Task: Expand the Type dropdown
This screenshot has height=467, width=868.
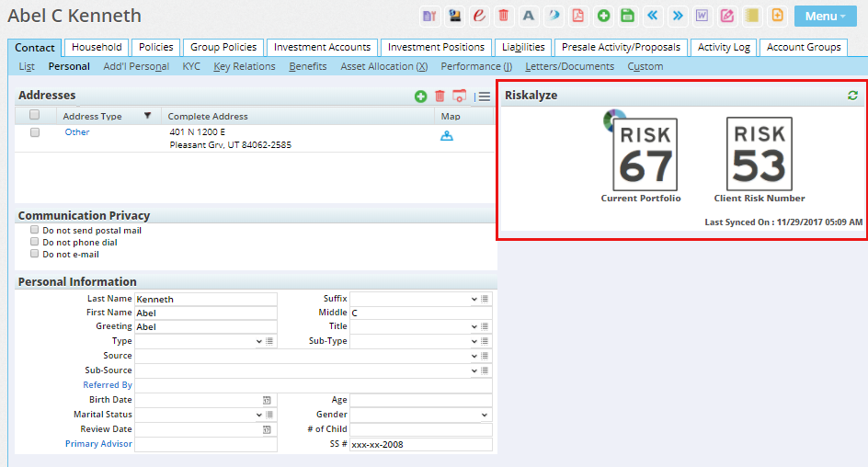Action: coord(258,341)
